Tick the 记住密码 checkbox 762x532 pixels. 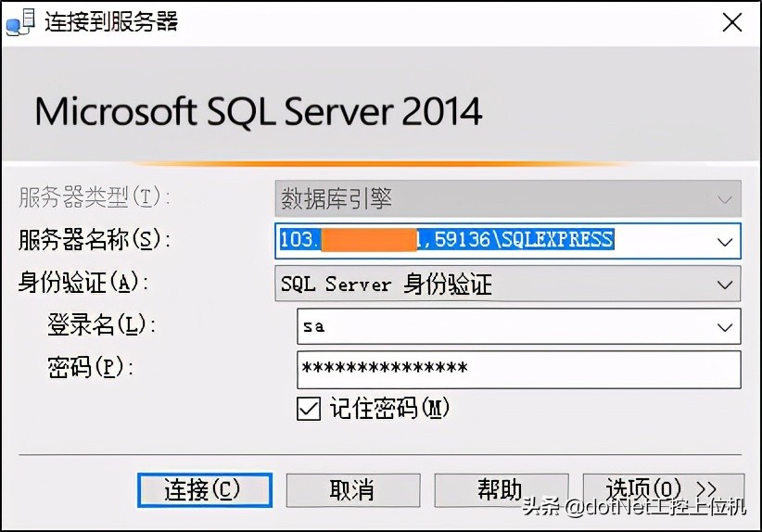(309, 409)
